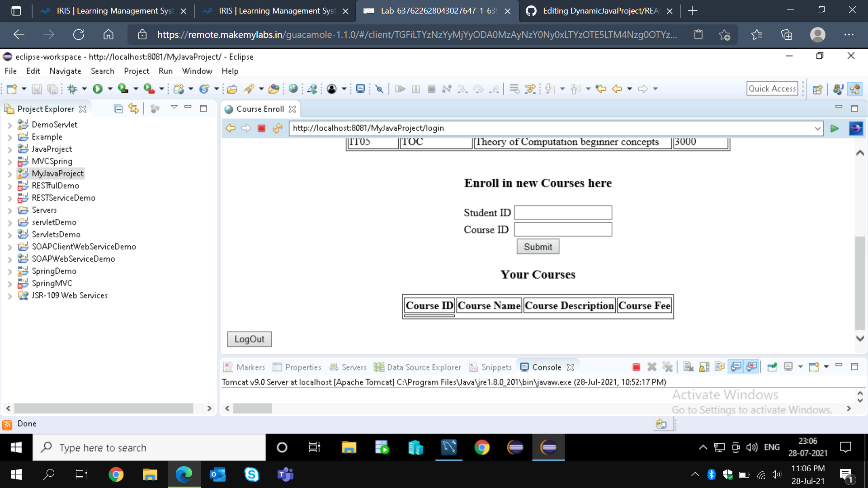This screenshot has height=488, width=868.
Task: Click the Terminate icon in the Console view
Action: [636, 366]
